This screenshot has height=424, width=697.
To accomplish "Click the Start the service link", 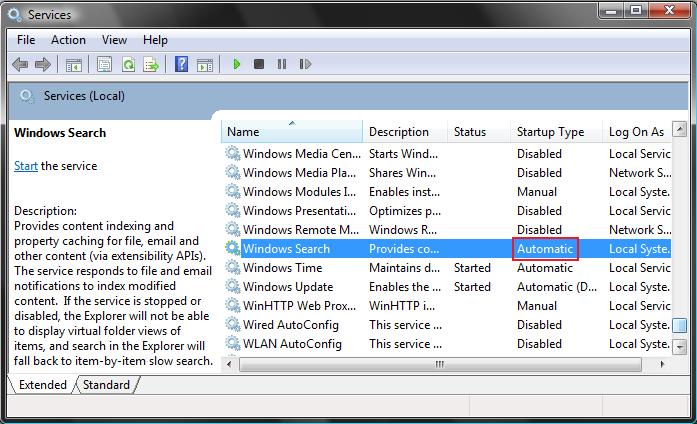I will click(26, 166).
